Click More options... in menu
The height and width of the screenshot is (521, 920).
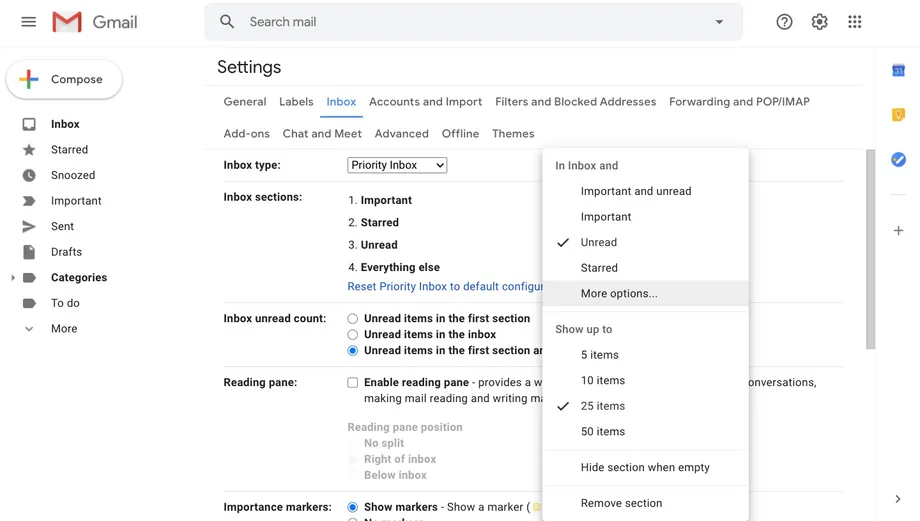pyautogui.click(x=645, y=293)
